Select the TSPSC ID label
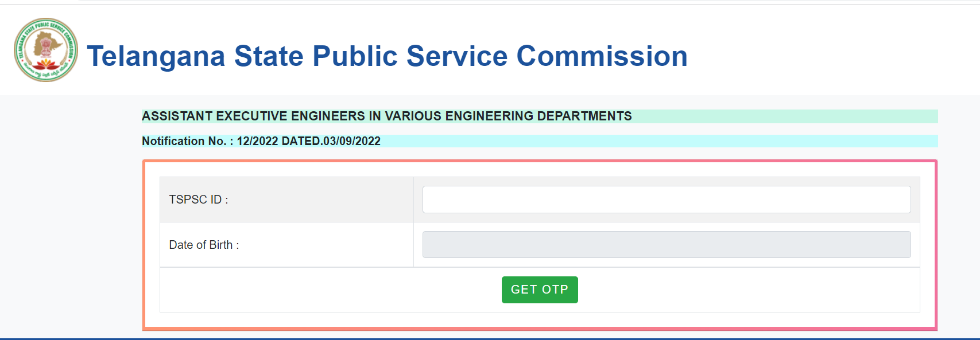 click(199, 200)
